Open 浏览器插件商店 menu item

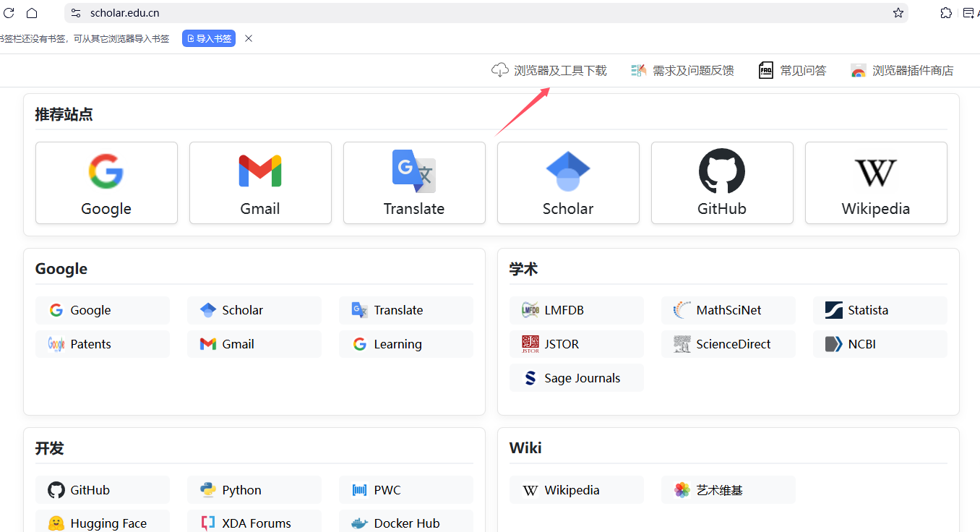(x=902, y=71)
